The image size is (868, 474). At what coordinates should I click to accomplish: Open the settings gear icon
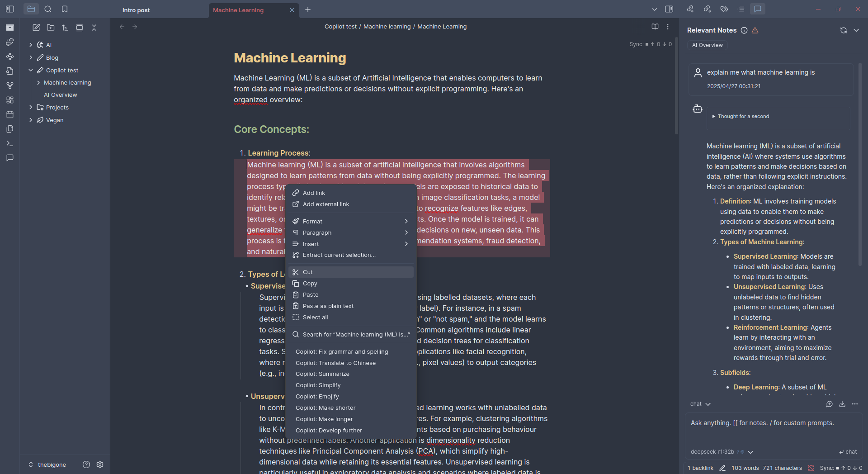[100, 465]
